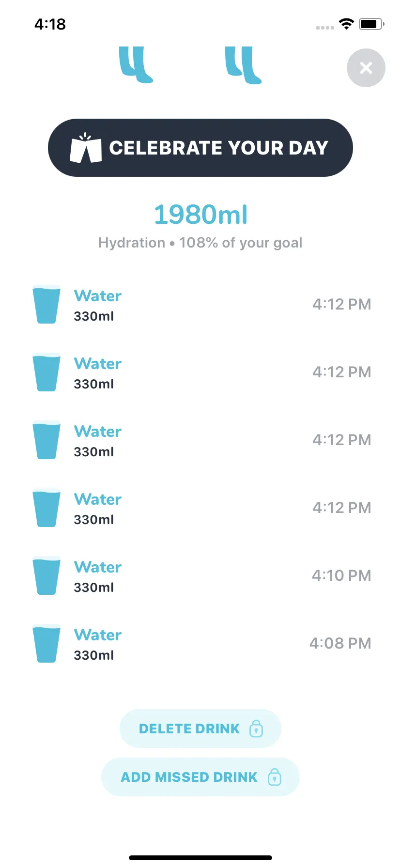Tap the lock icon on Add Missed Drink

click(x=275, y=776)
